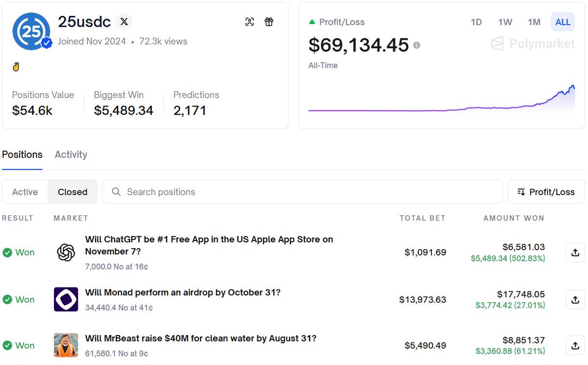The image size is (588, 365).
Task: Click the search magnifier icon
Action: coord(116,192)
